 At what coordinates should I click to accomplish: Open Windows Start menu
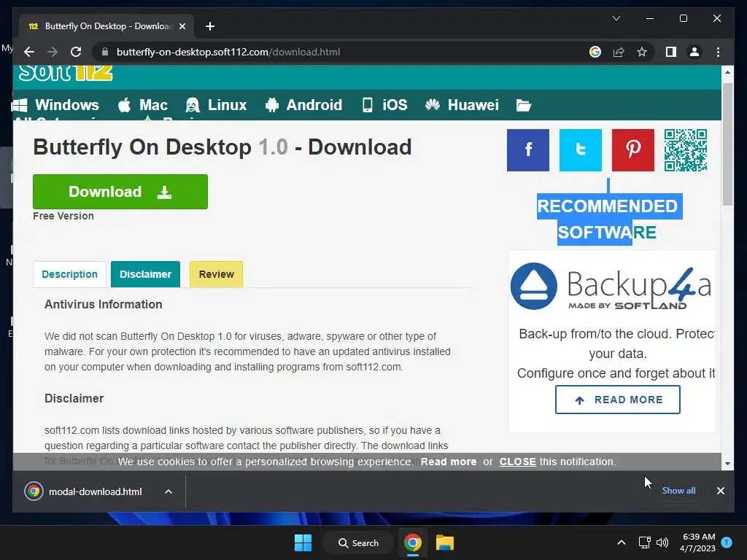point(303,542)
